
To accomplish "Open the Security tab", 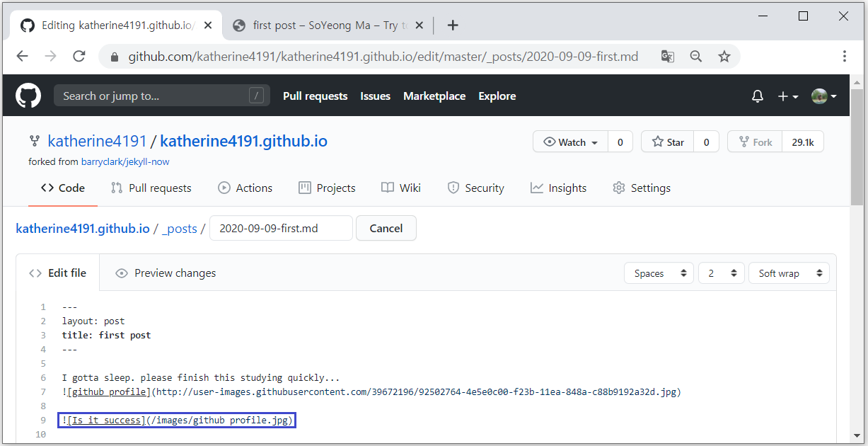I will 475,188.
